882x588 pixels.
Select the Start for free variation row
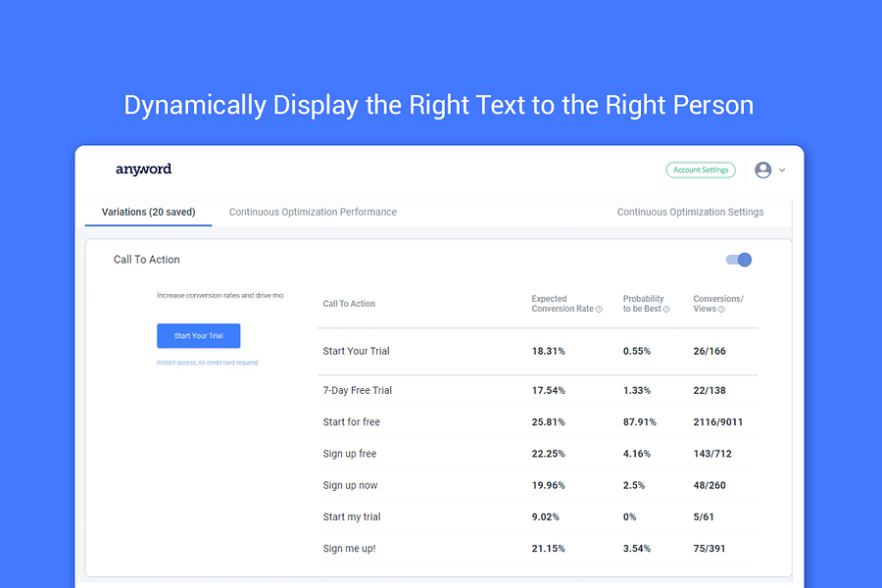coord(538,422)
